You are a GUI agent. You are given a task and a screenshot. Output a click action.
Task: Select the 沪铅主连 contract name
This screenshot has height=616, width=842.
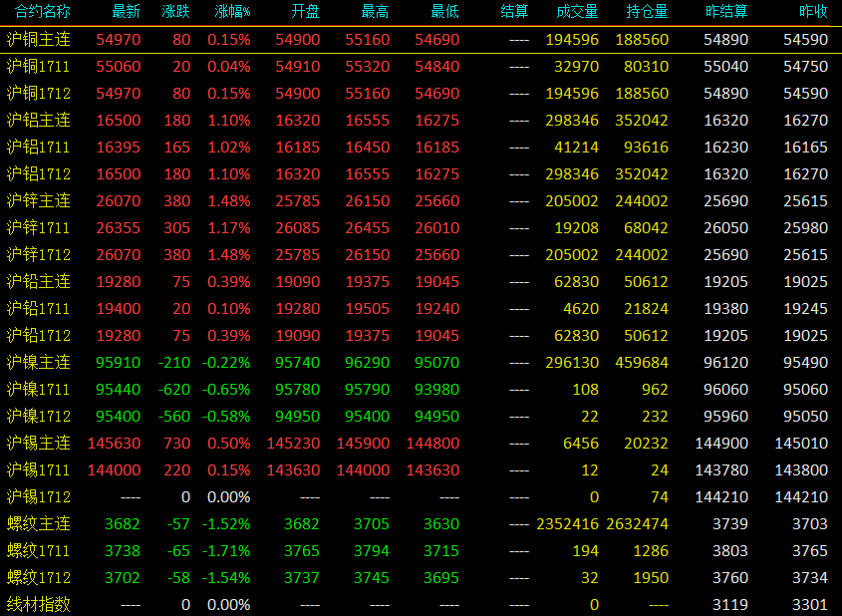(x=39, y=281)
